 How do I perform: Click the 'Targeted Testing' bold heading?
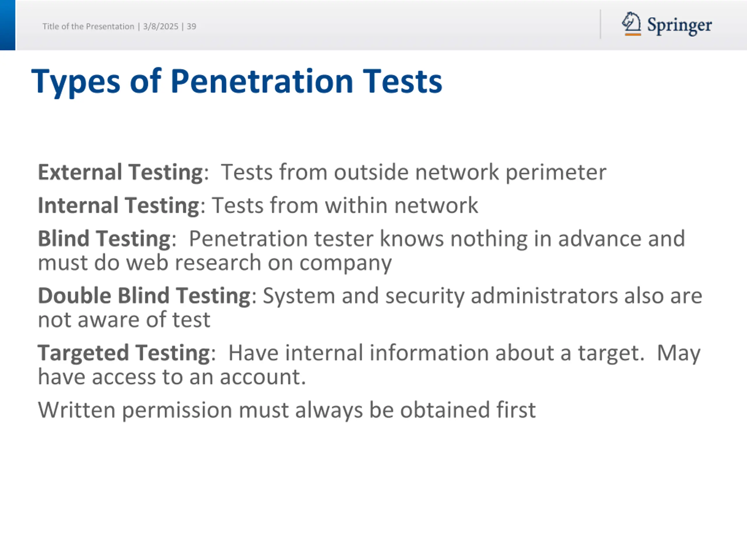point(124,353)
